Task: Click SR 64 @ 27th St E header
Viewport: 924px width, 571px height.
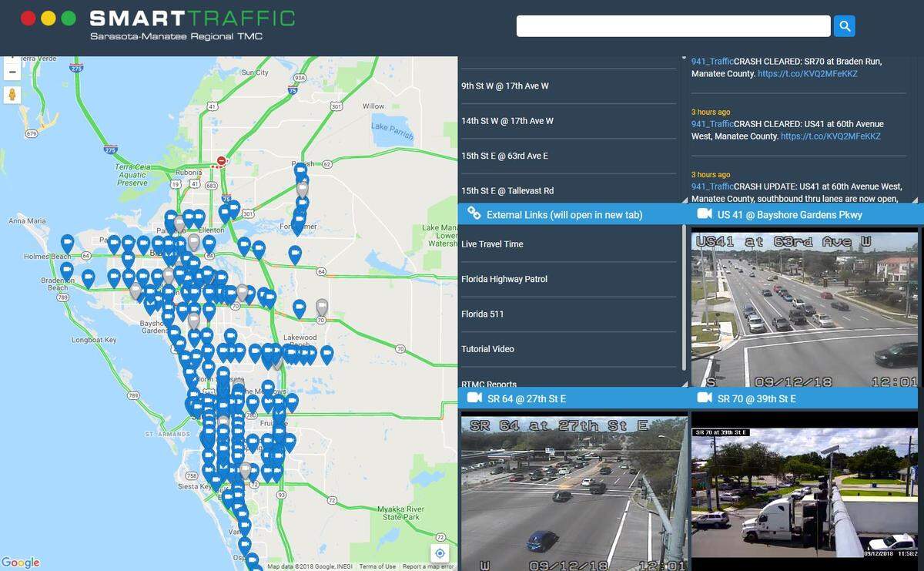Action: pyautogui.click(x=573, y=398)
